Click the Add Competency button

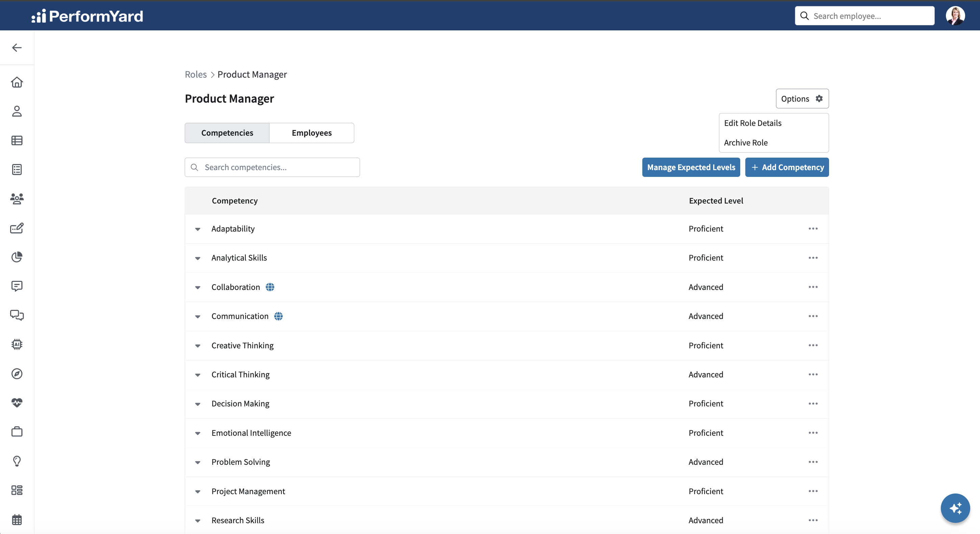pos(787,167)
